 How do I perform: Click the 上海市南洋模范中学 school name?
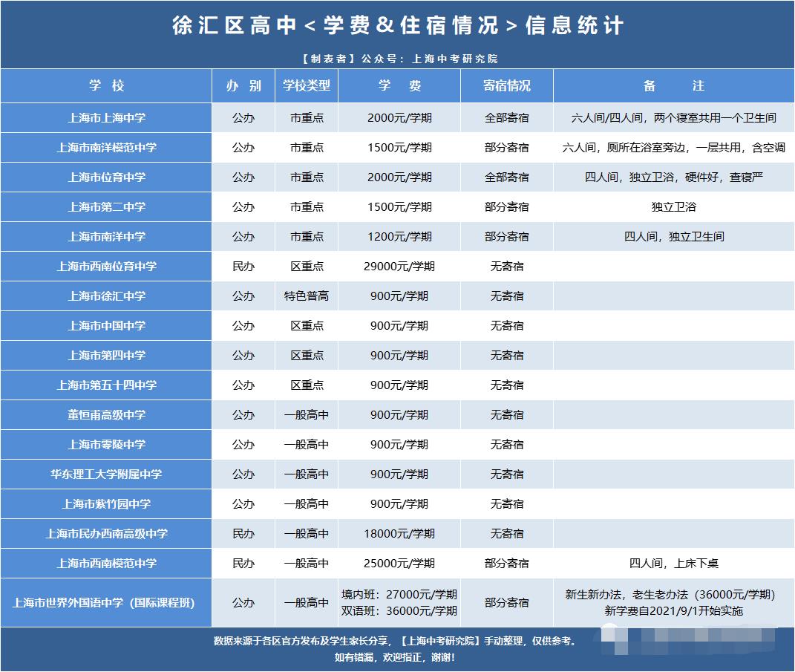tap(106, 147)
